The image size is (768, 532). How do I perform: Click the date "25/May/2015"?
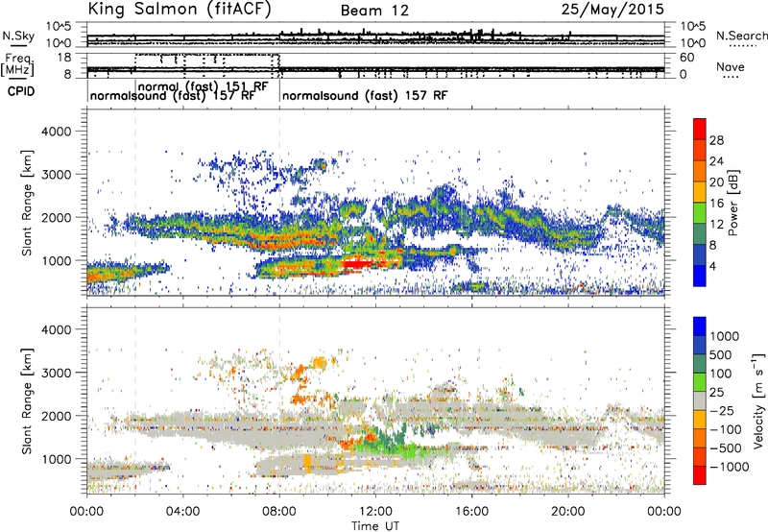coord(612,9)
